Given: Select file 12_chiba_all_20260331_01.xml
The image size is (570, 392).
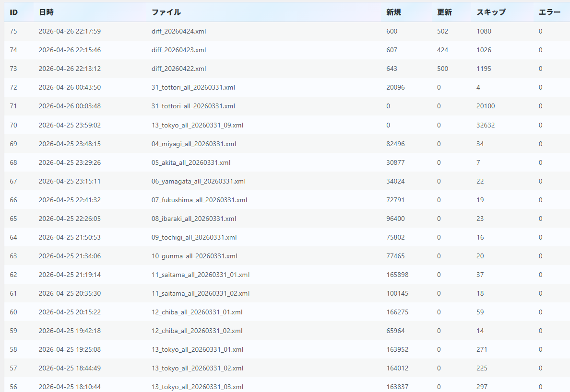Looking at the screenshot, I should (197, 312).
